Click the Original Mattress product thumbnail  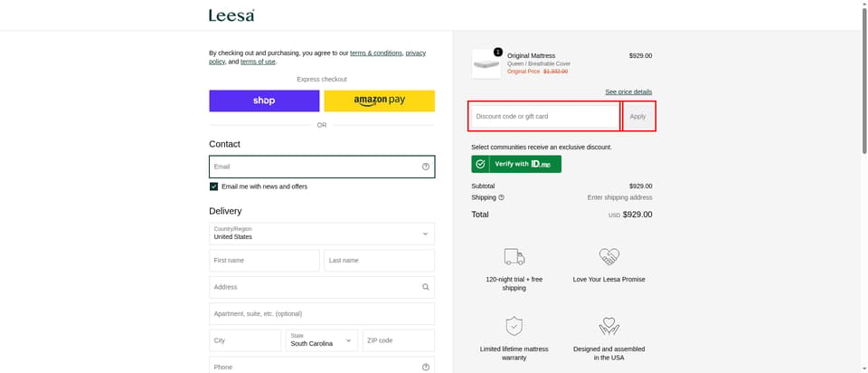[486, 63]
